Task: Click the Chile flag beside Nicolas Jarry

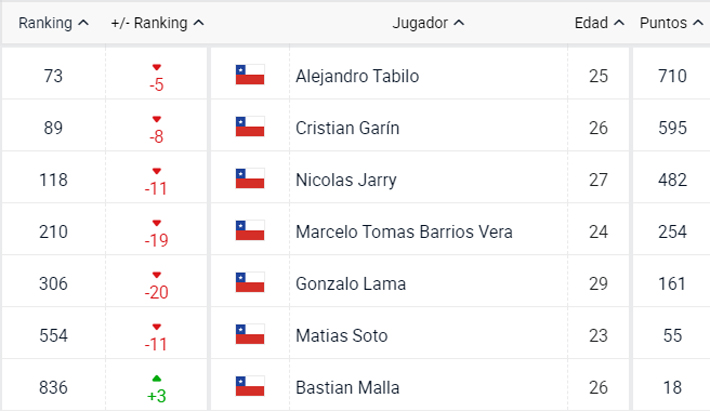Action: (249, 179)
